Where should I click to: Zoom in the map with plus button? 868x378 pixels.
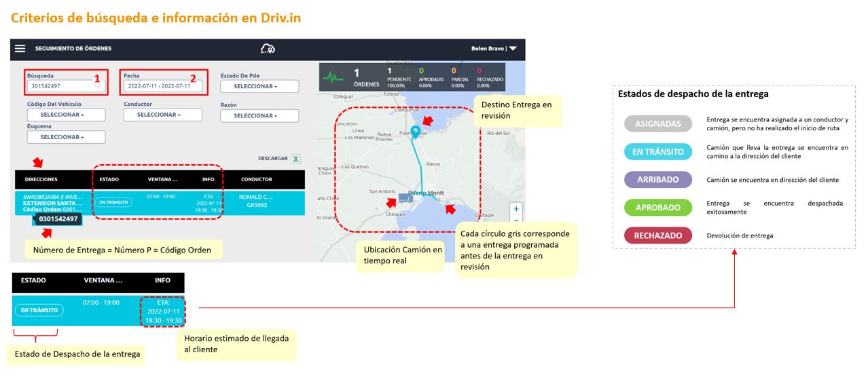[x=516, y=209]
